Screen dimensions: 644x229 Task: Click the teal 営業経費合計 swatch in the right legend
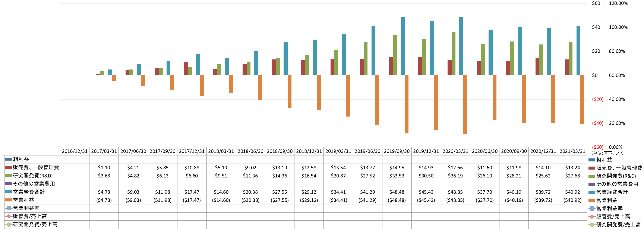[x=592, y=192]
